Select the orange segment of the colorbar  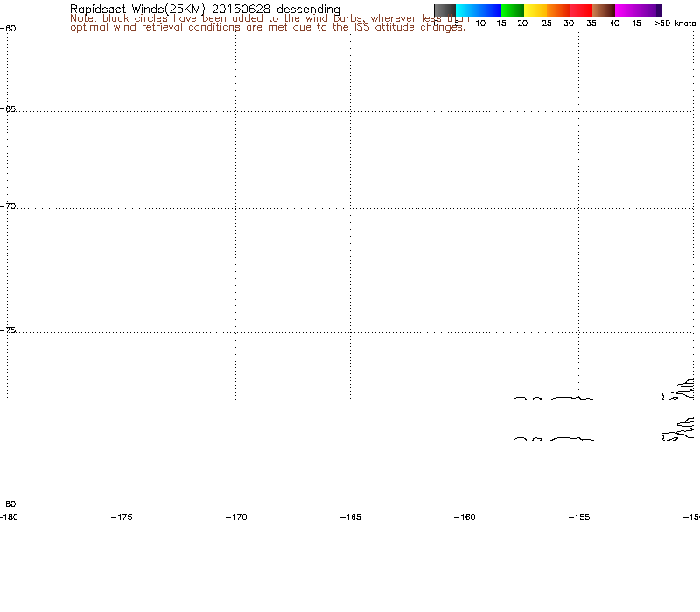(558, 10)
